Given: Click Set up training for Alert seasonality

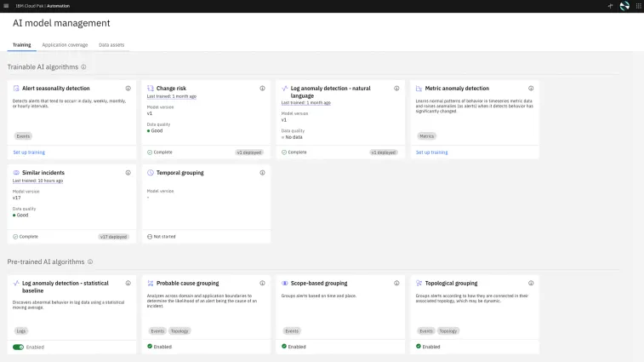Looking at the screenshot, I should click(29, 152).
